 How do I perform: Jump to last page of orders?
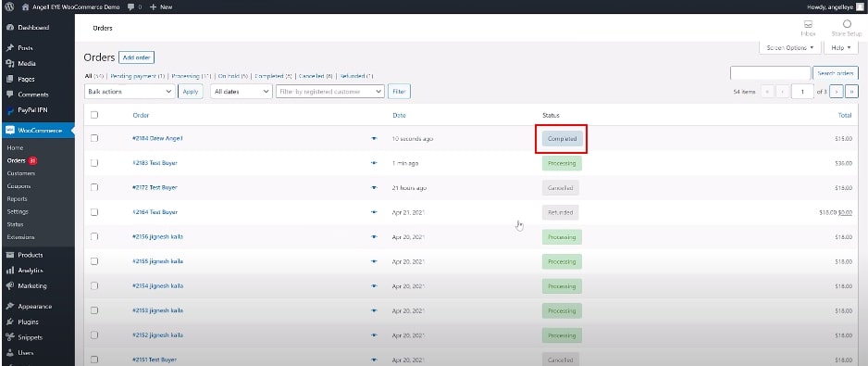point(852,92)
